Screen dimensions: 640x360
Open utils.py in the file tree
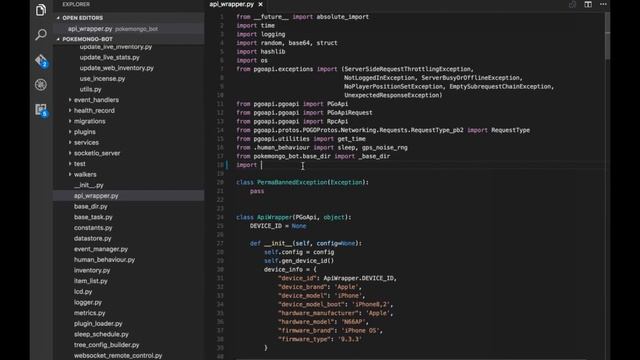[91, 89]
